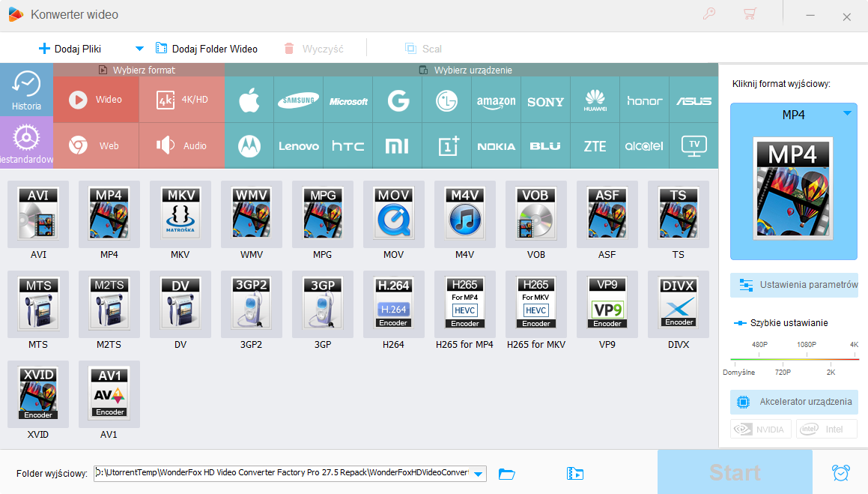Select the Apple device brand
This screenshot has width=868, height=494.
coord(249,100)
